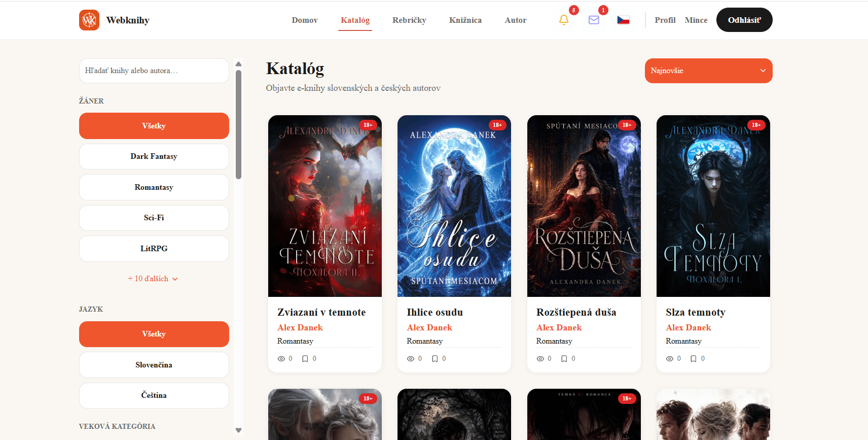Screen dimensions: 868x440
Task: Go to the Domov page
Action: pos(305,20)
